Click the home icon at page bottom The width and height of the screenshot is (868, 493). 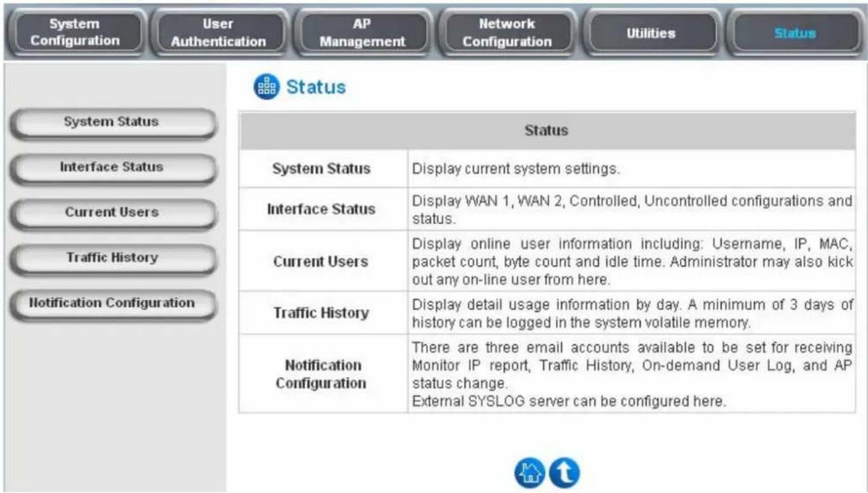[x=530, y=472]
